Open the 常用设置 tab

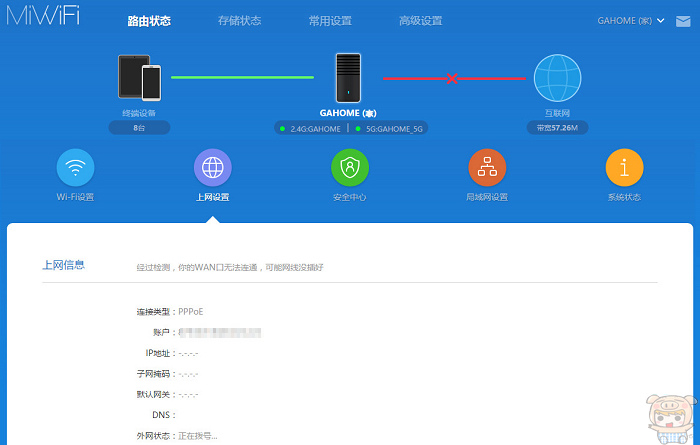point(330,21)
